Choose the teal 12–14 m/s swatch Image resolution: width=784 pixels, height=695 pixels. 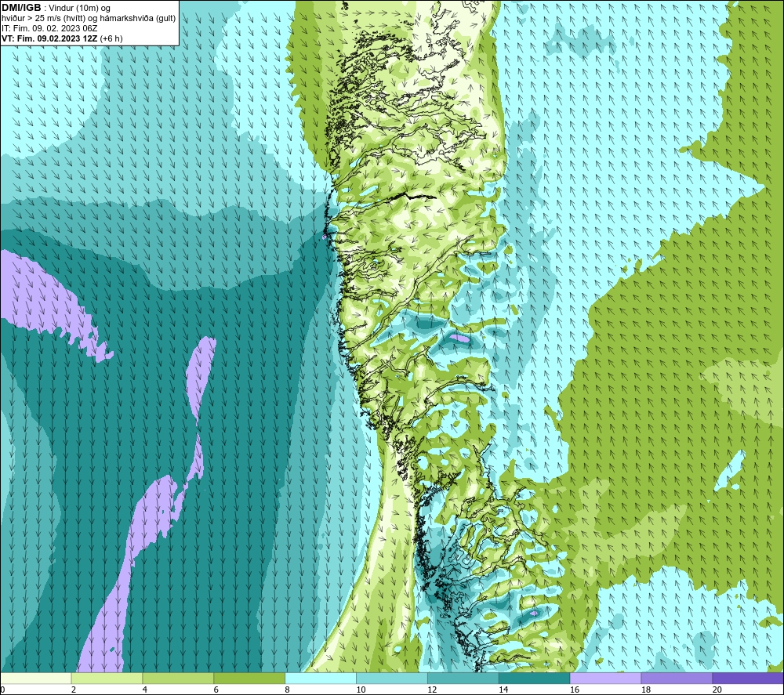pos(463,678)
